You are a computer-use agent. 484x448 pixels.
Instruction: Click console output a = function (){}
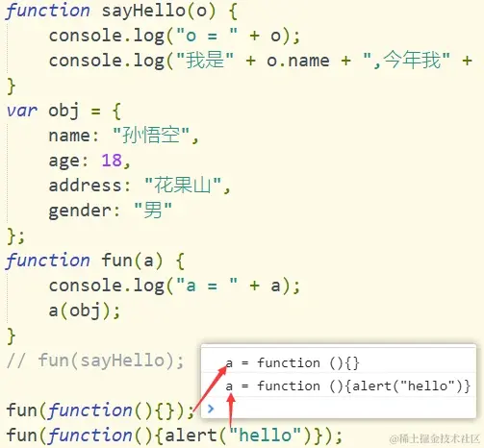(x=293, y=363)
